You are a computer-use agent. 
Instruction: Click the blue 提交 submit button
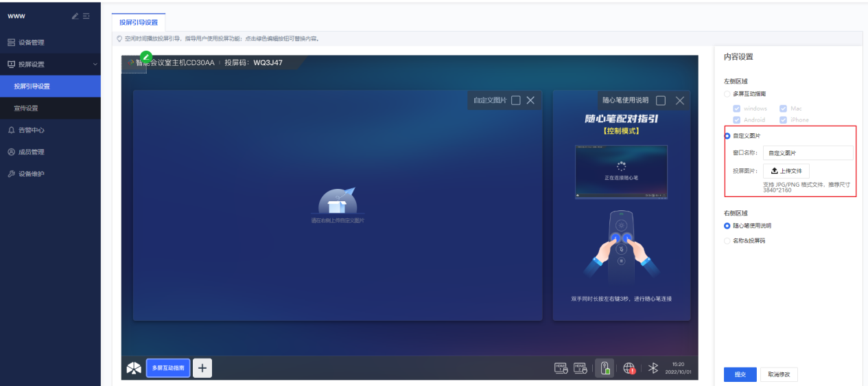pyautogui.click(x=740, y=374)
